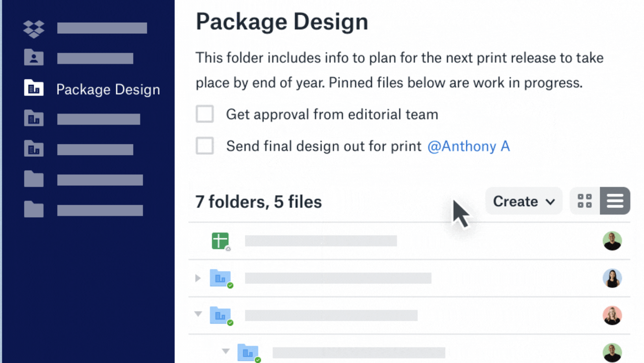Check 'Get approval from editorial team' box
This screenshot has width=644, height=363.
pos(205,114)
